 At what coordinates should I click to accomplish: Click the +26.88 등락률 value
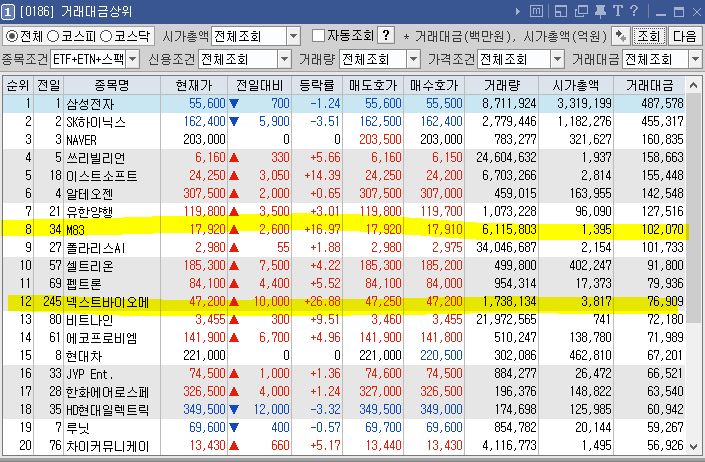[x=322, y=302]
